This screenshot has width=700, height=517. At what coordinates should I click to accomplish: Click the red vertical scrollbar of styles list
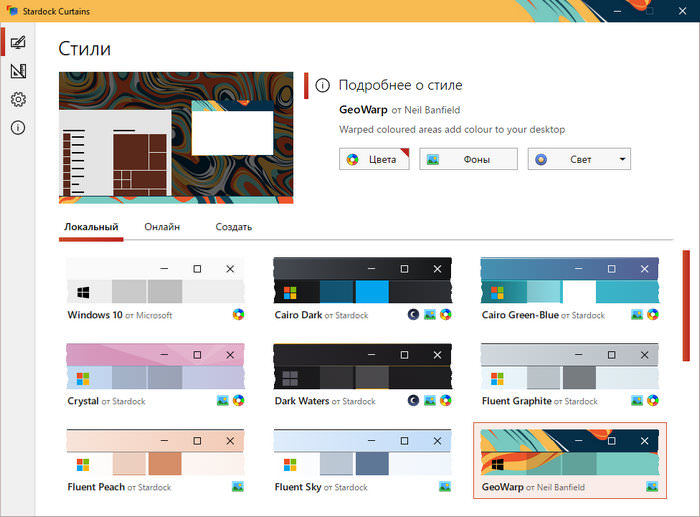coord(686,305)
